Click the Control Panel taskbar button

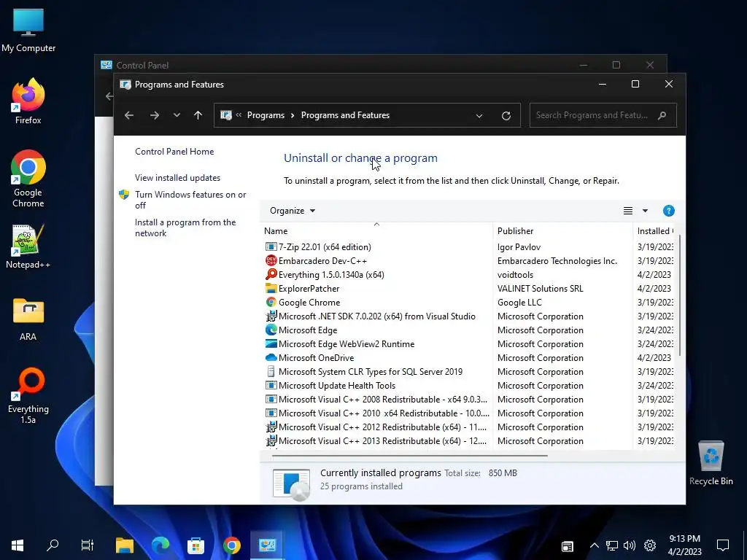(267, 545)
